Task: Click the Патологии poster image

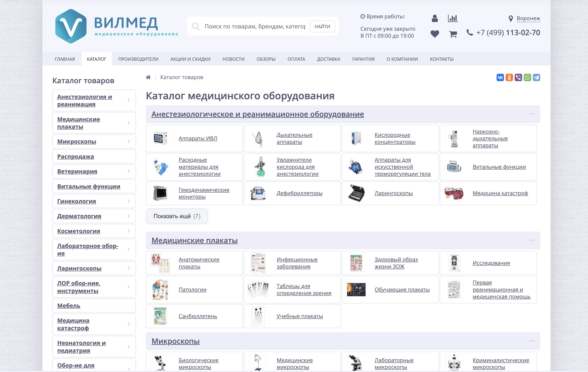Action: coord(160,289)
